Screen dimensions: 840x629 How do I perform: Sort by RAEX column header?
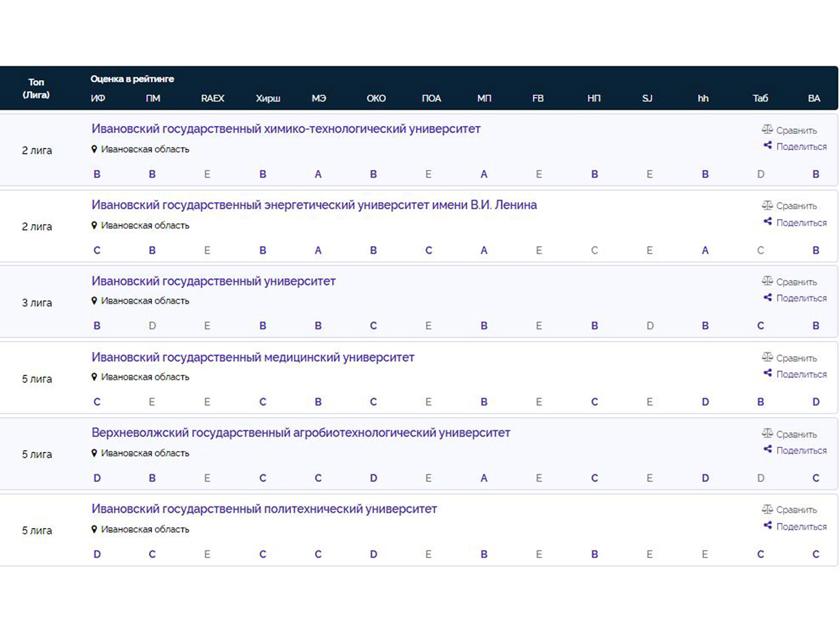[212, 98]
